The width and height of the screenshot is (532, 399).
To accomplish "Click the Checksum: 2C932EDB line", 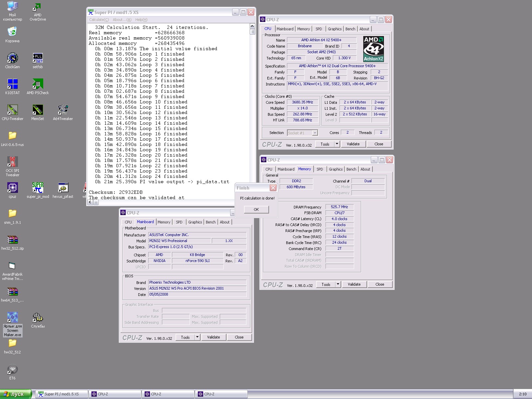I will 116,192.
